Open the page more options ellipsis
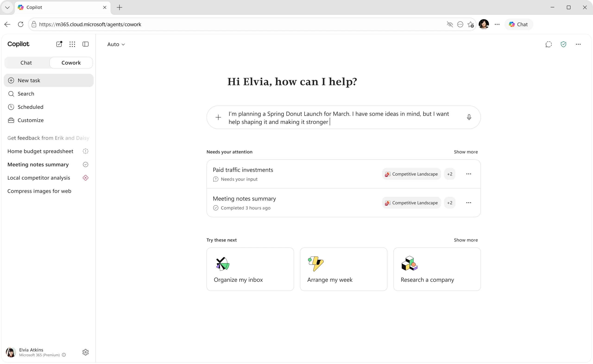The width and height of the screenshot is (593, 364). [578, 44]
